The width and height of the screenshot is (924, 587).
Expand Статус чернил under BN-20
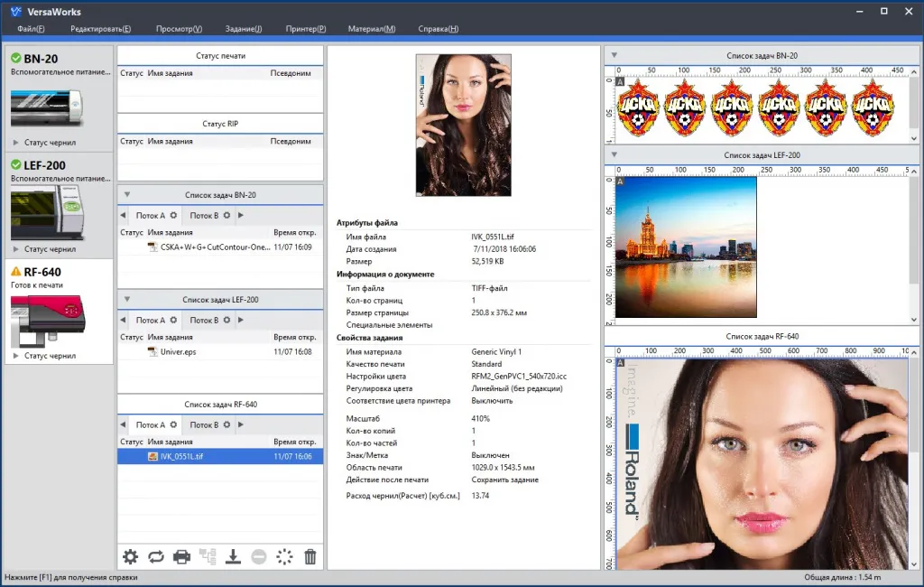pos(15,143)
